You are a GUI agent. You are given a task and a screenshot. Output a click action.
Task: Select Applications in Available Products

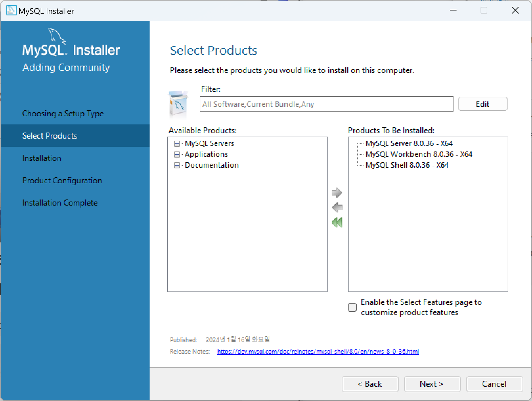[206, 154]
